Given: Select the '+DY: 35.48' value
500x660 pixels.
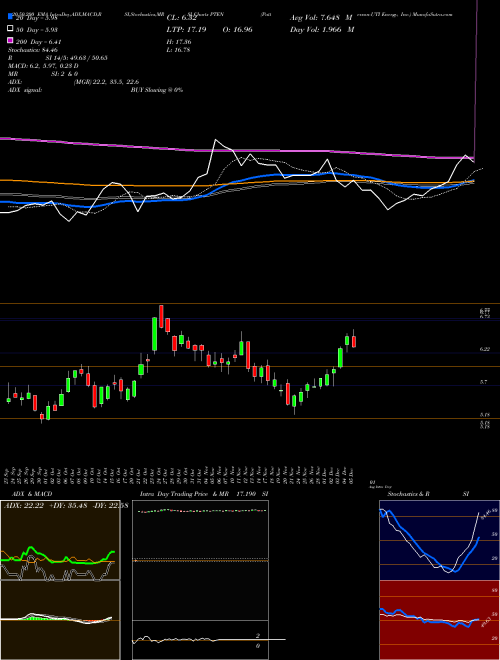Looking at the screenshot, I should pos(69,506).
